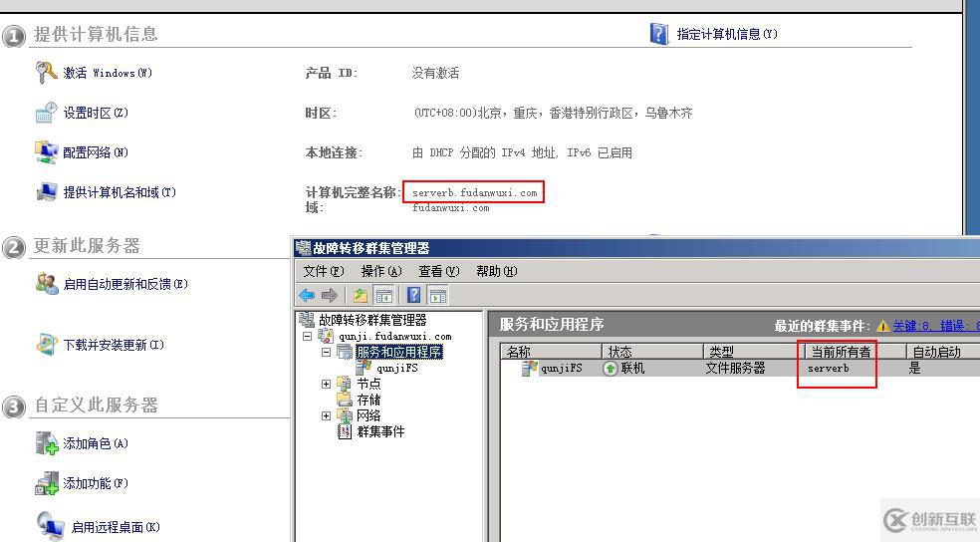Expand the 网络 tree node
The height and width of the screenshot is (542, 980).
tap(327, 415)
